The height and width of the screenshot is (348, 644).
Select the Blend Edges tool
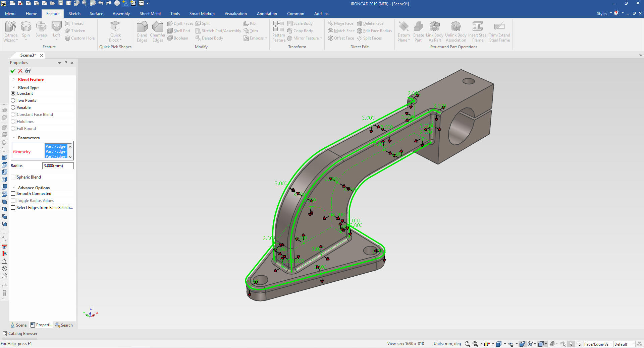(x=142, y=27)
